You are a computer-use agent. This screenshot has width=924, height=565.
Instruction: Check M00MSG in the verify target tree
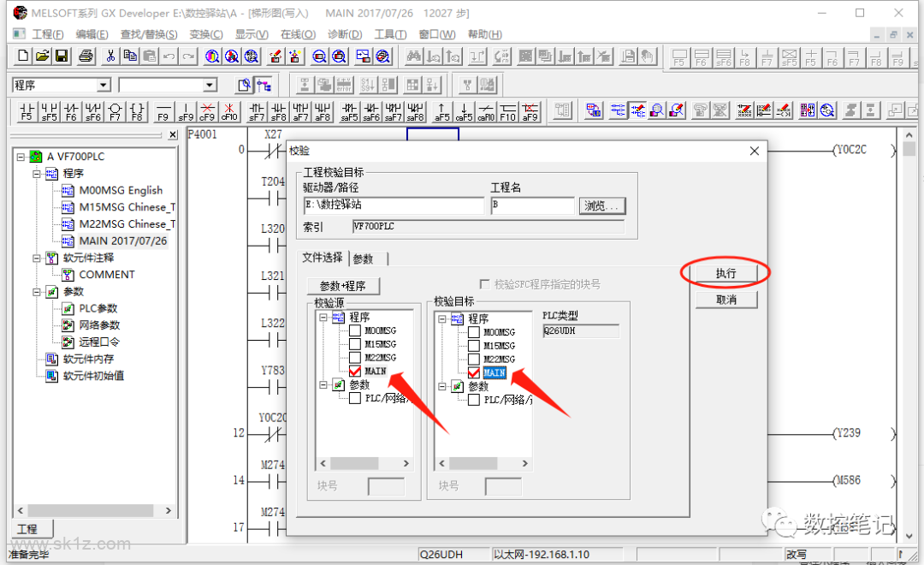click(x=474, y=332)
